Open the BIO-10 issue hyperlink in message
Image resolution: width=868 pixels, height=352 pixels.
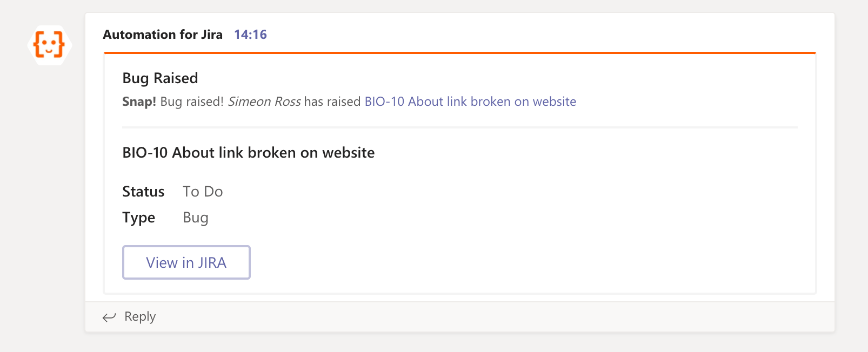click(x=470, y=101)
